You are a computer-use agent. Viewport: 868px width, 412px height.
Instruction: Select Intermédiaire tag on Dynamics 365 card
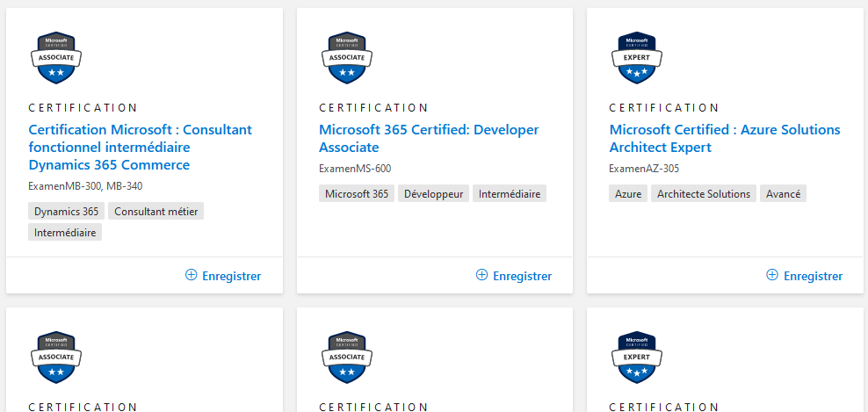65,232
